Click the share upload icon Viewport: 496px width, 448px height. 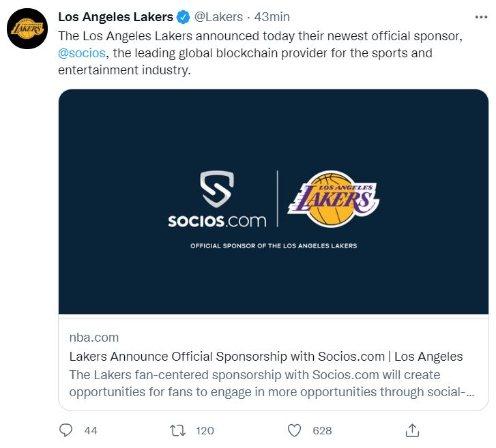point(412,430)
